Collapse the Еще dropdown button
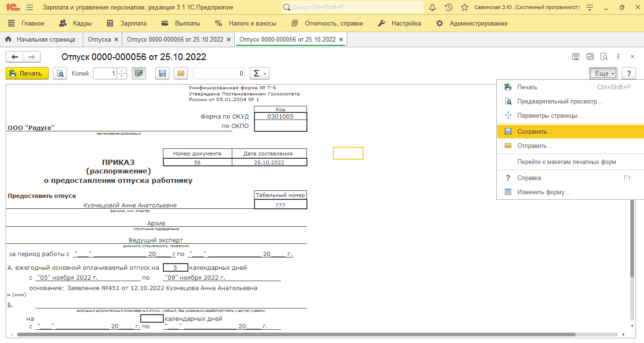 pos(604,73)
